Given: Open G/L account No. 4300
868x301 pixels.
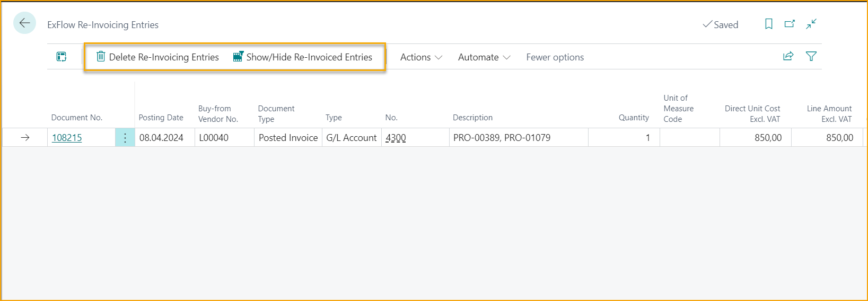Looking at the screenshot, I should [396, 138].
